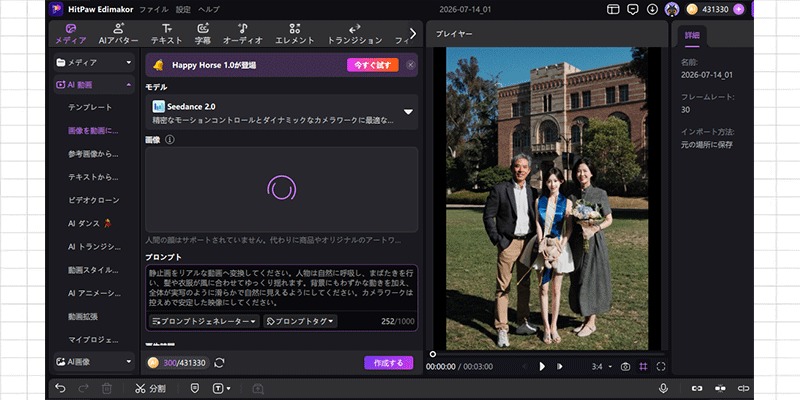
Task: Select ビデオクローン in the sidebar
Action: coord(94,200)
